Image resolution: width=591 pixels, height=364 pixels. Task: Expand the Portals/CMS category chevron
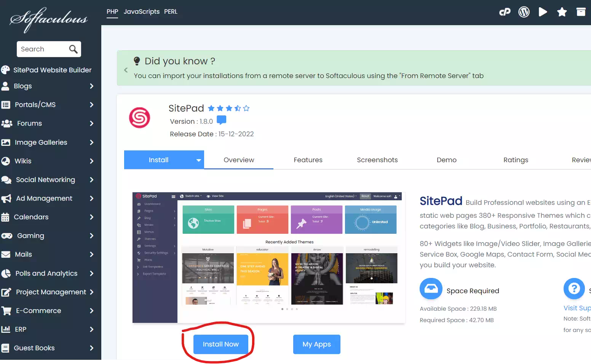point(91,105)
